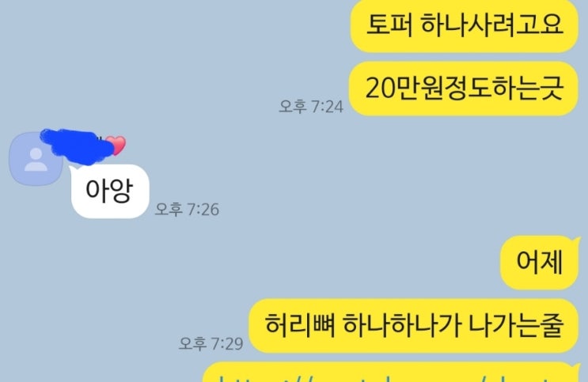
Task: Select the blue-scribbled sender name
Action: point(77,146)
